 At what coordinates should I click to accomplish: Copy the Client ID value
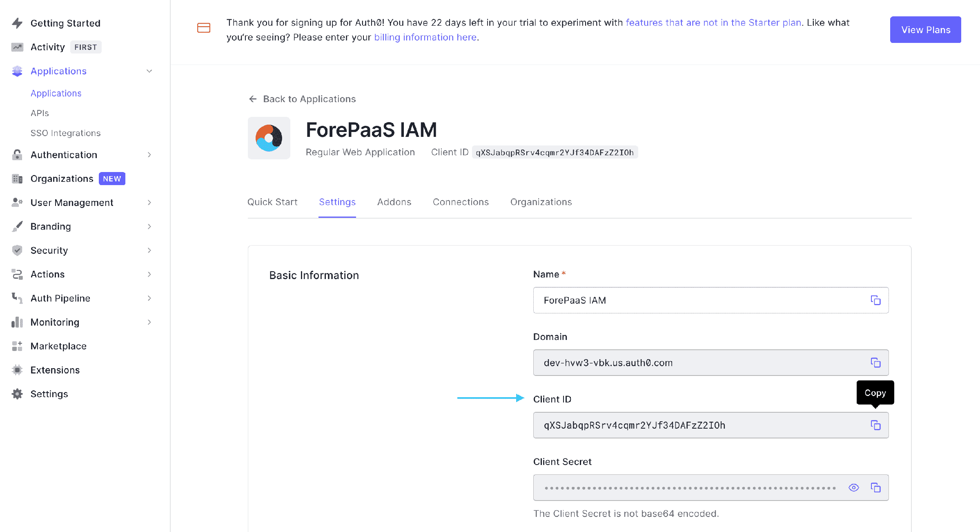875,425
